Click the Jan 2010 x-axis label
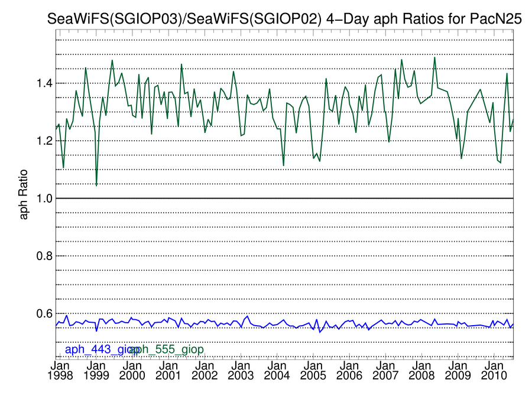This screenshot has width=532, height=399. pos(494,371)
